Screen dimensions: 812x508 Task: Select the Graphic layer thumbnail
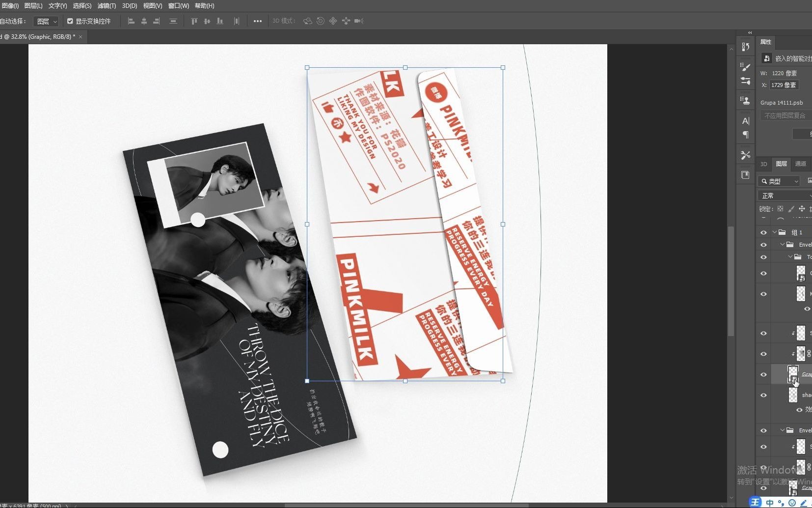793,374
